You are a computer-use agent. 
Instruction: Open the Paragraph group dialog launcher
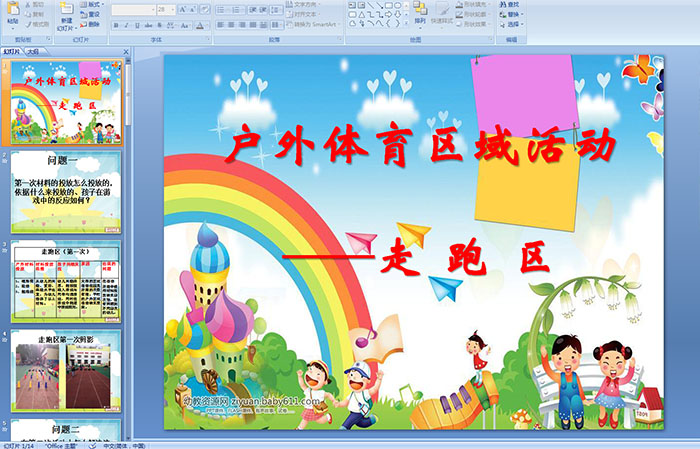[x=340, y=39]
